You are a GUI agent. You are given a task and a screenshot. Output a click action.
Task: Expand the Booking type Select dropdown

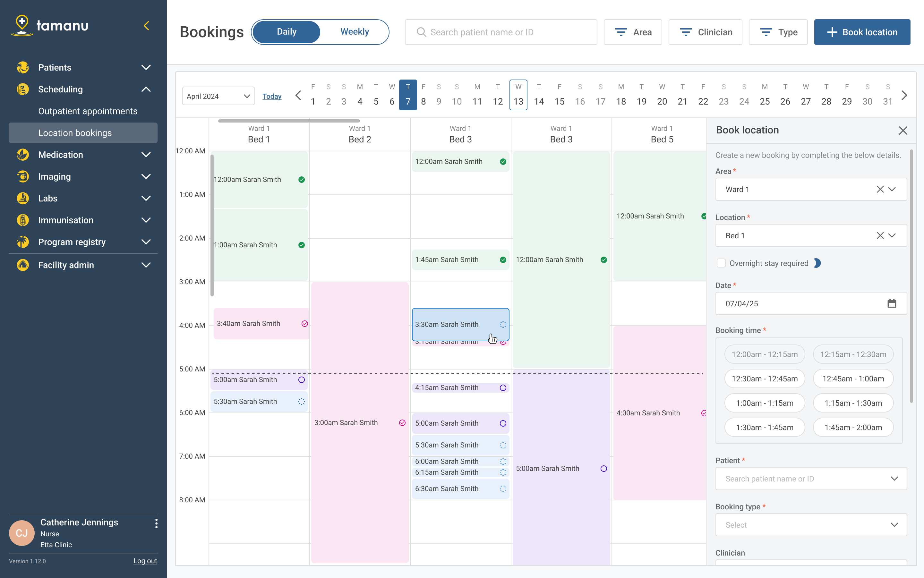(x=810, y=524)
